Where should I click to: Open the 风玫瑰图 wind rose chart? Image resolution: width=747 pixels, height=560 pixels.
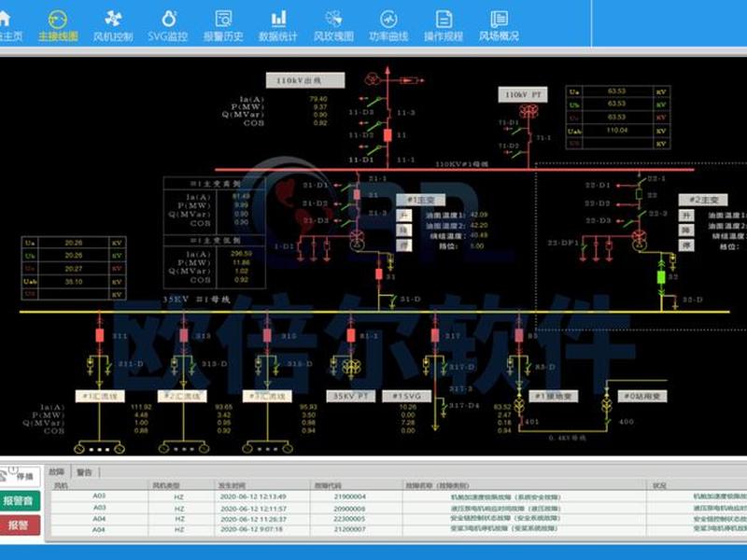tap(333, 26)
